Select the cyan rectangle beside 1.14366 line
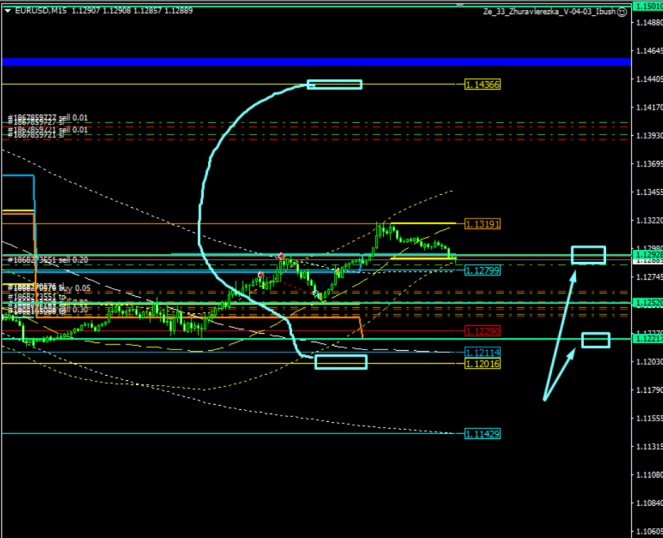Viewport: 663px width, 538px height. (x=334, y=85)
